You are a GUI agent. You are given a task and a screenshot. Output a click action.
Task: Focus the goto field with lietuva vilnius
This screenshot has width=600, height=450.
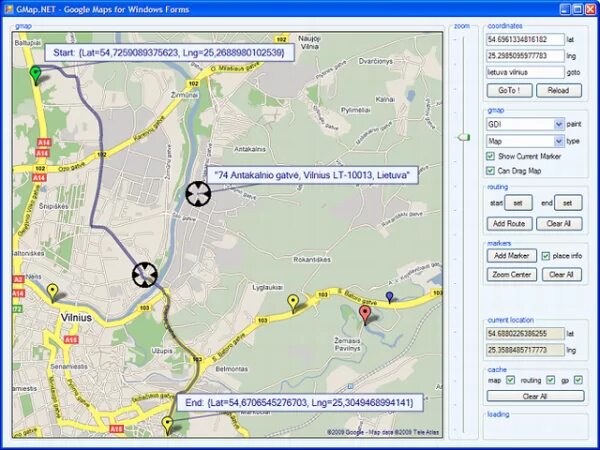point(525,72)
